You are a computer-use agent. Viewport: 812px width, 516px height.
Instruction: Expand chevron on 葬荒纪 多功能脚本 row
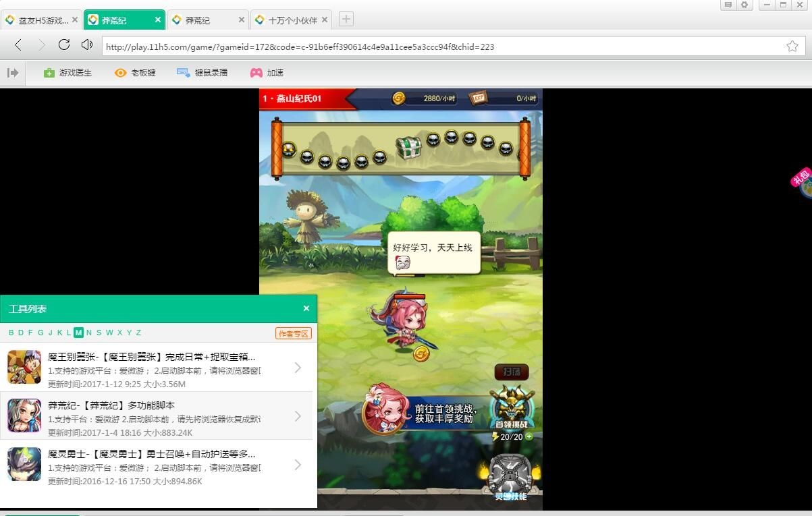pyautogui.click(x=298, y=416)
